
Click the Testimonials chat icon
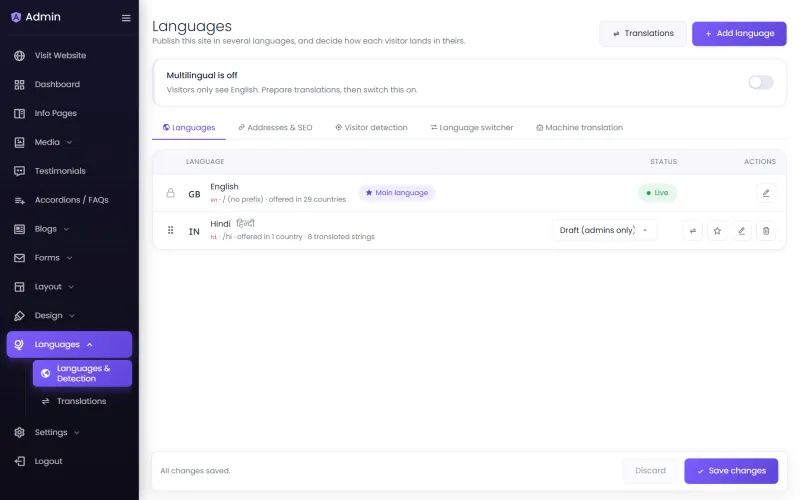click(x=19, y=171)
